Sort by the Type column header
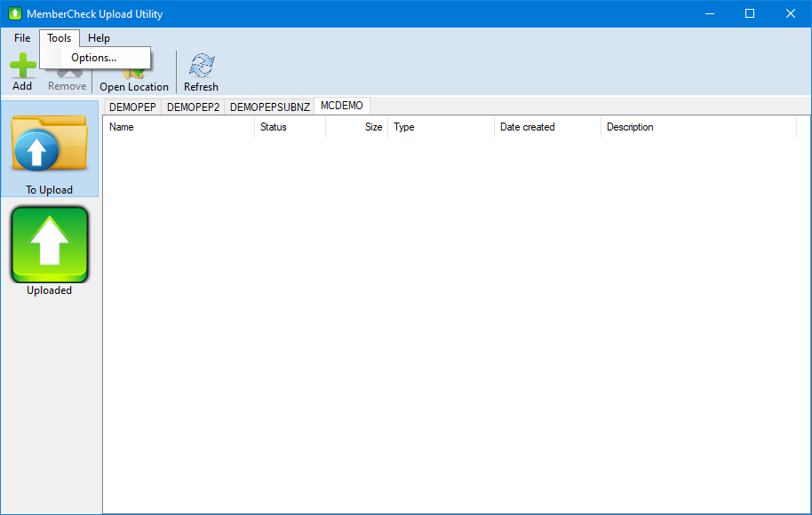This screenshot has height=515, width=812. pos(442,127)
